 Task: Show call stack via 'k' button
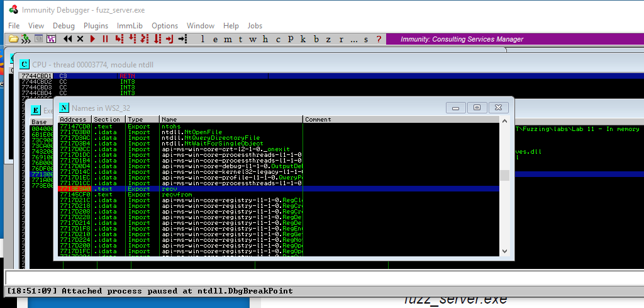[303, 40]
